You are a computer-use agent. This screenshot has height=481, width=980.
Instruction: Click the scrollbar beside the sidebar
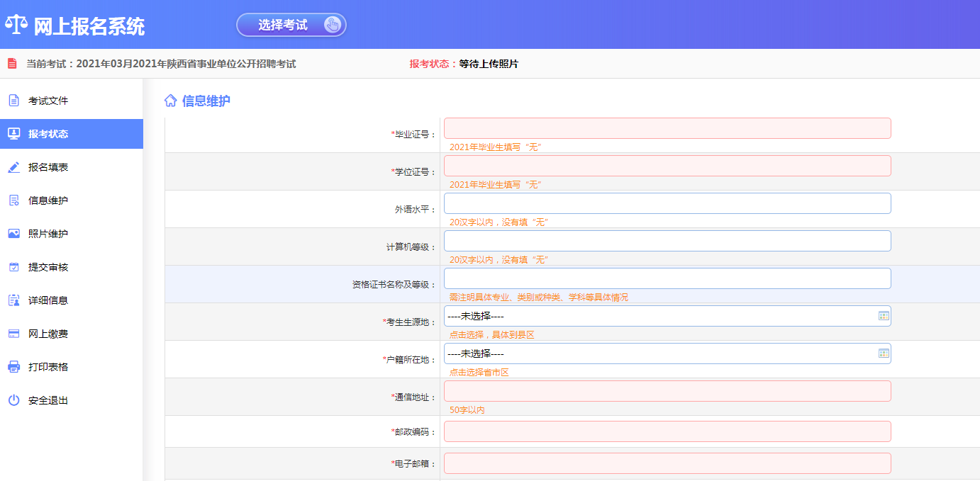point(146,283)
